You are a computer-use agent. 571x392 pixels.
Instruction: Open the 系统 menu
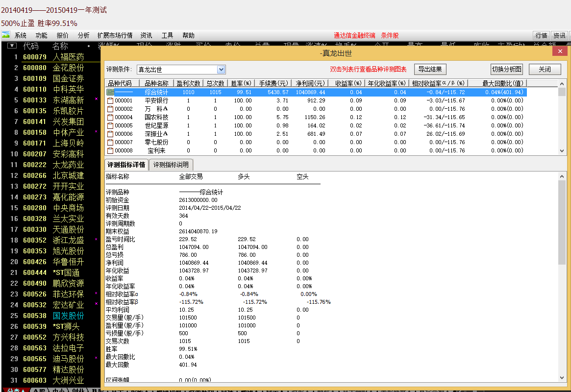21,35
